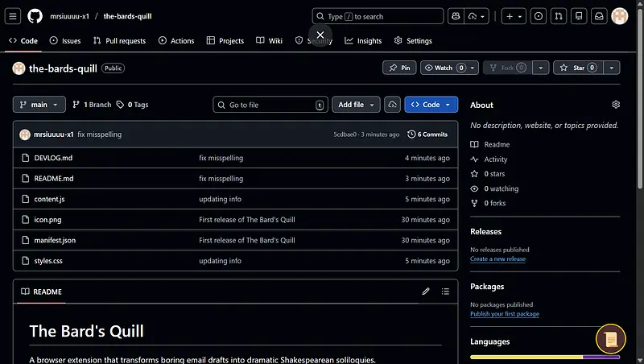
Task: Click the About settings gear icon
Action: [x=616, y=105]
